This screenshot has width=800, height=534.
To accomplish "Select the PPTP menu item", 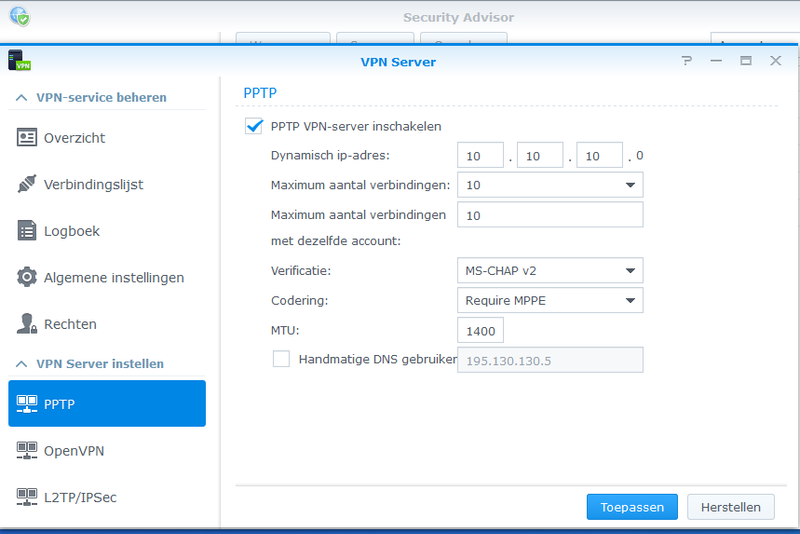I will click(x=107, y=404).
